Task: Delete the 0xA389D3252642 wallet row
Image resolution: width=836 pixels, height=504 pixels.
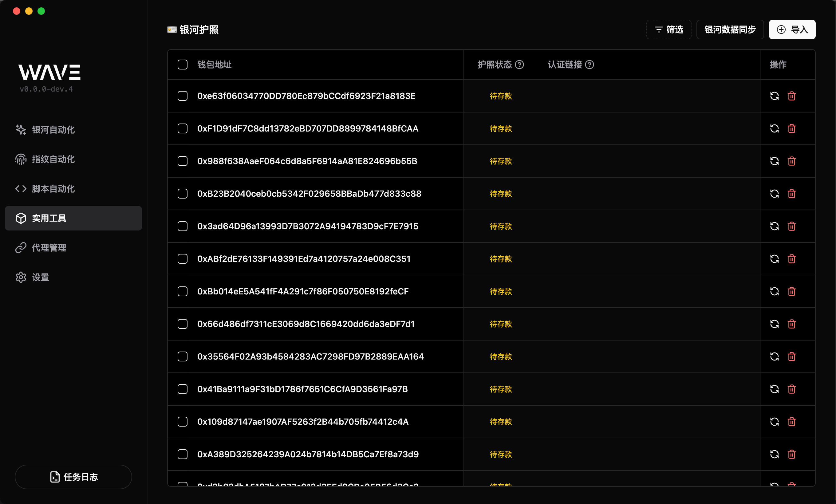Action: click(x=791, y=454)
